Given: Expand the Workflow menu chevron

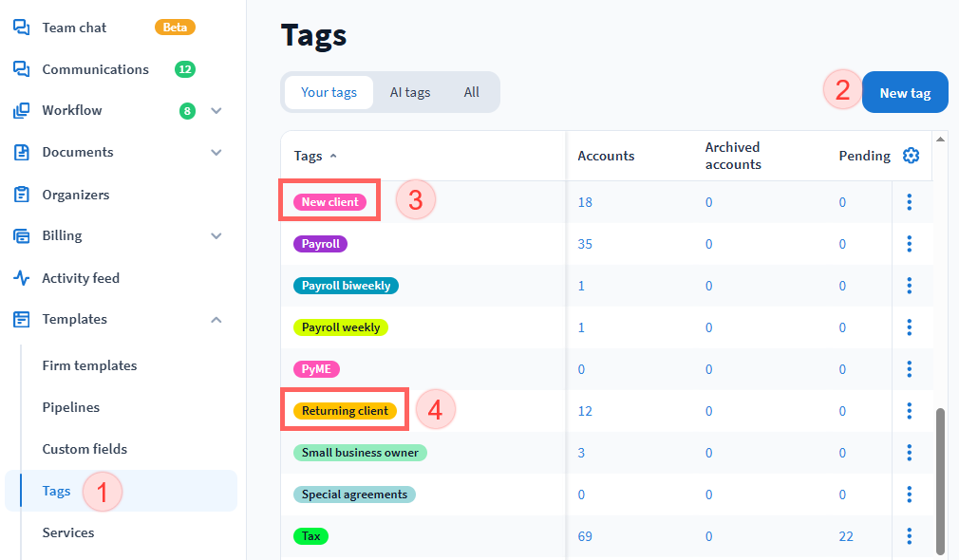Looking at the screenshot, I should (216, 111).
